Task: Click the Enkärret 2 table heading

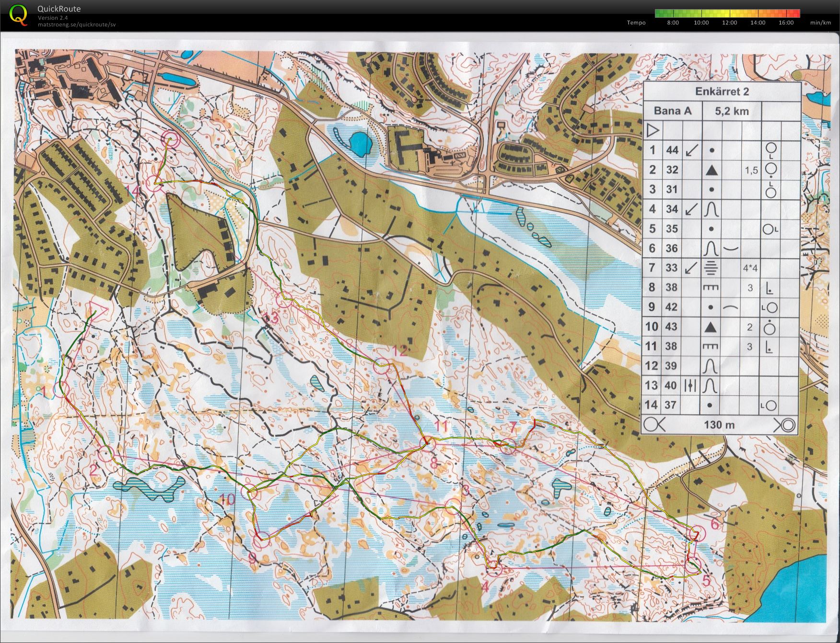Action: (722, 92)
